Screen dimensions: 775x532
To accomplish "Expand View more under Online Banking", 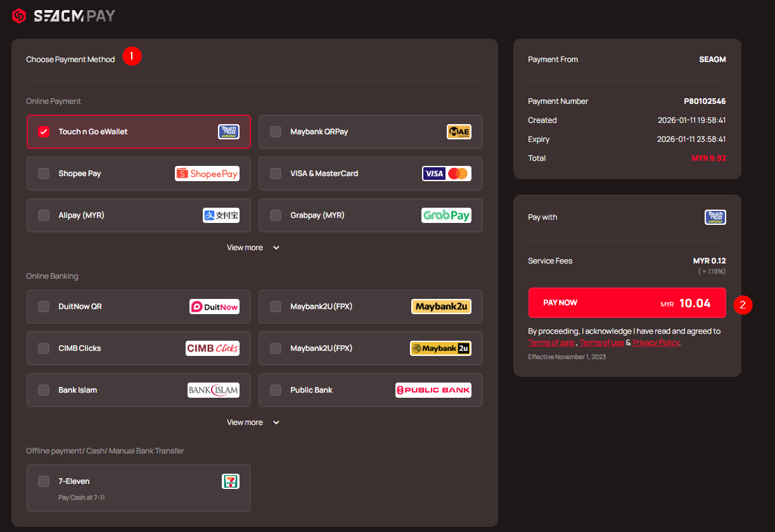I will point(253,422).
